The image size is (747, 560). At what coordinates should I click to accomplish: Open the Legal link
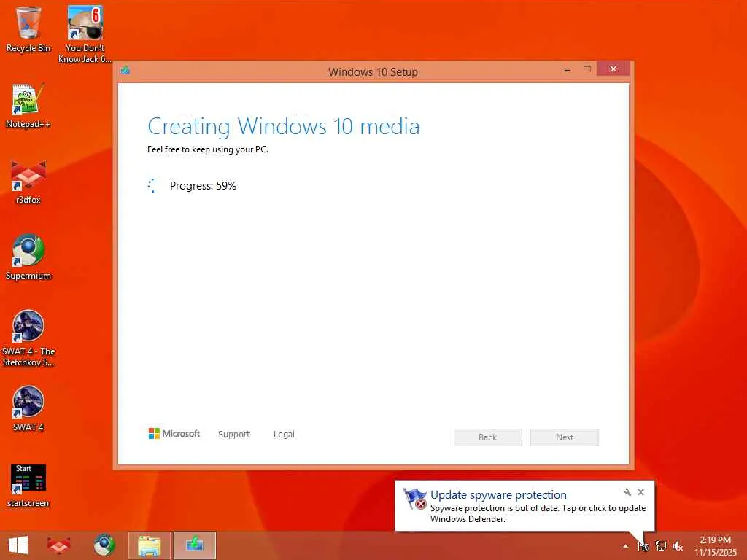(x=284, y=435)
